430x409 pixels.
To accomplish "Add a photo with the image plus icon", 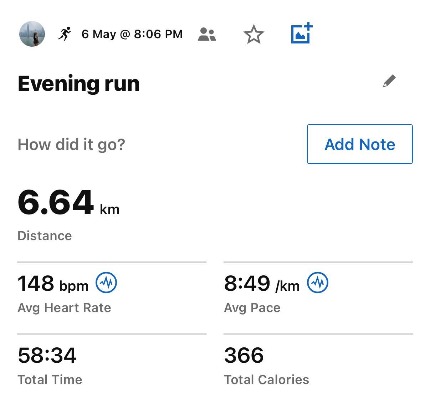I will (x=302, y=33).
